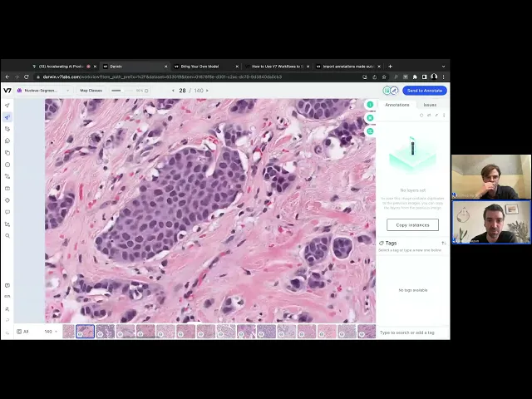Bookmark page with the star icon
Image resolution: width=532 pixels, height=399 pixels.
point(384,77)
